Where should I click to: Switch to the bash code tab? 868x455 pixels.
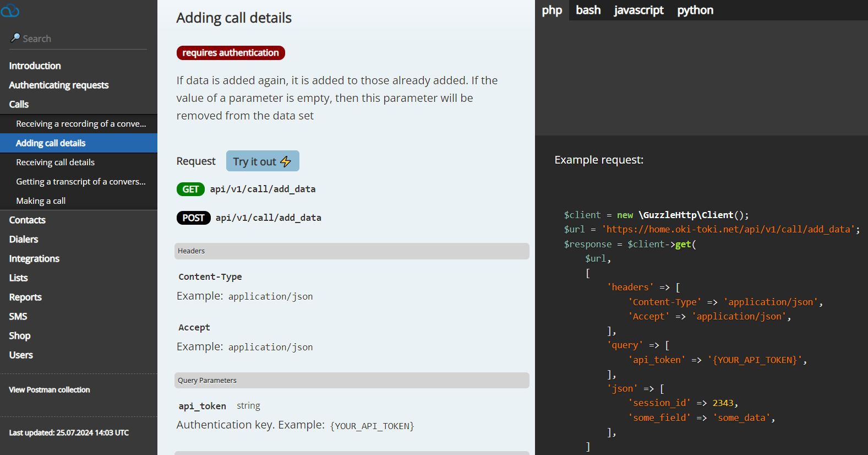coord(588,10)
